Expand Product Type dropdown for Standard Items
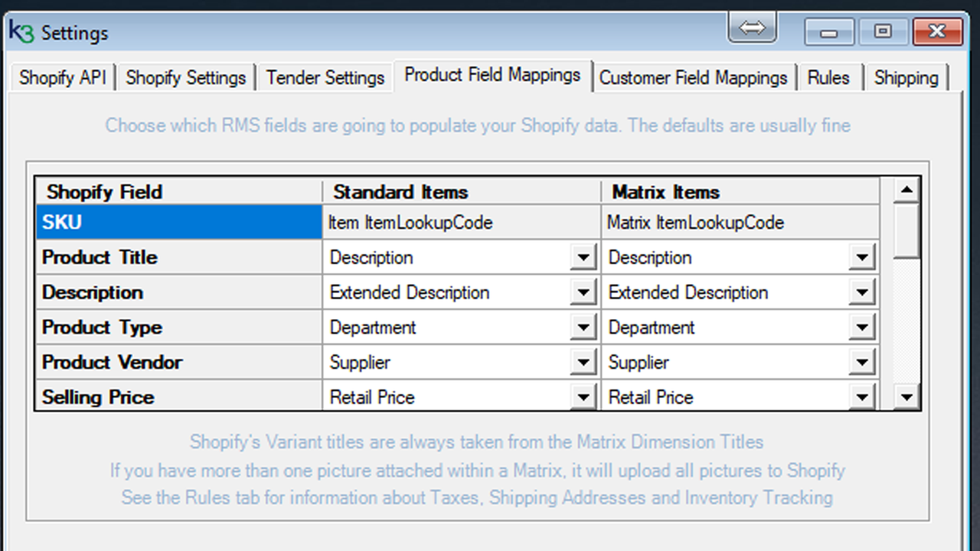980x551 pixels. (583, 328)
